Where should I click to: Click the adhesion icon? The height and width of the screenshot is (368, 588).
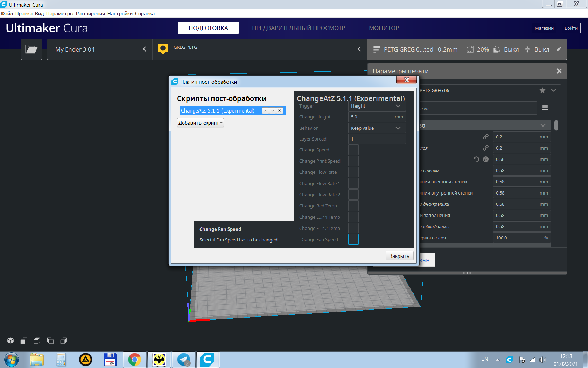click(x=527, y=49)
